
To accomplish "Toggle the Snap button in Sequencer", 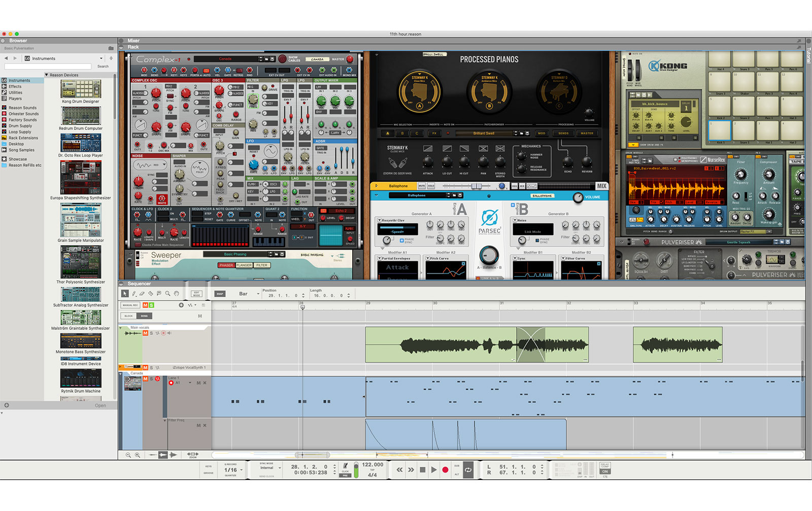I will point(220,294).
